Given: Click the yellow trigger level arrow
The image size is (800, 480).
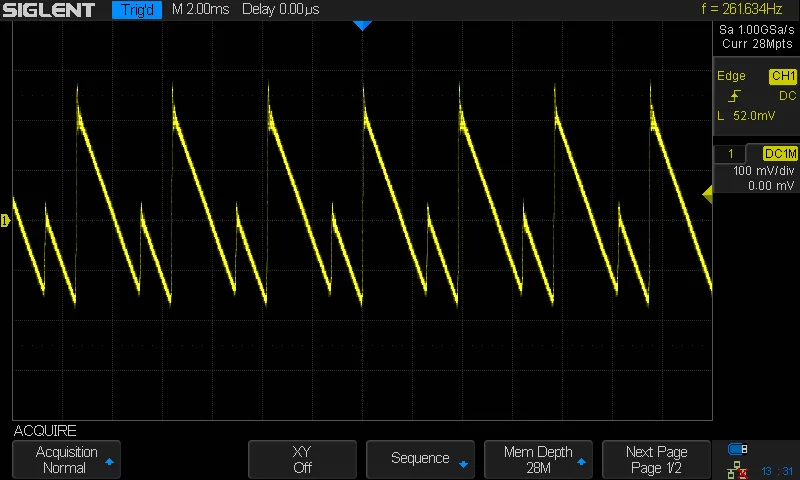Looking at the screenshot, I should pos(707,194).
